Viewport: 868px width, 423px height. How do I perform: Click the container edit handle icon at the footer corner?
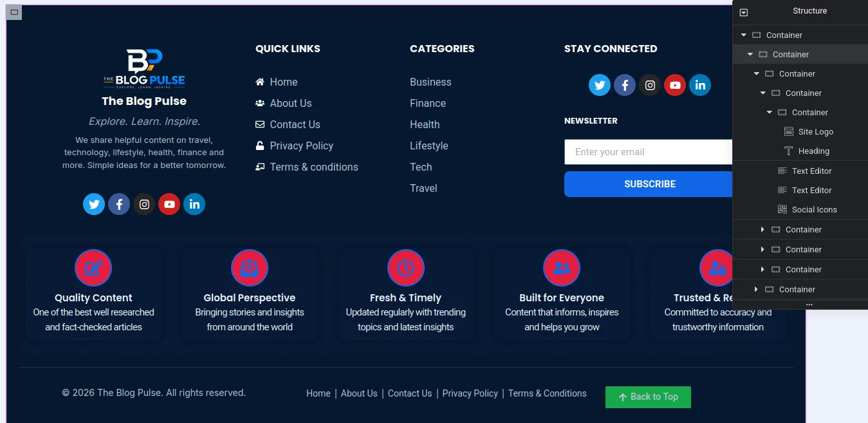click(14, 12)
